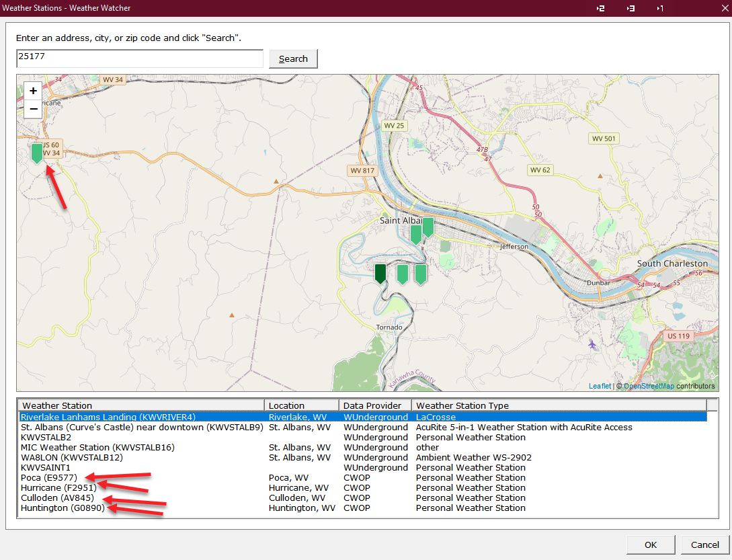Sort by Data Provider column header
This screenshot has width=732, height=560.
click(375, 405)
